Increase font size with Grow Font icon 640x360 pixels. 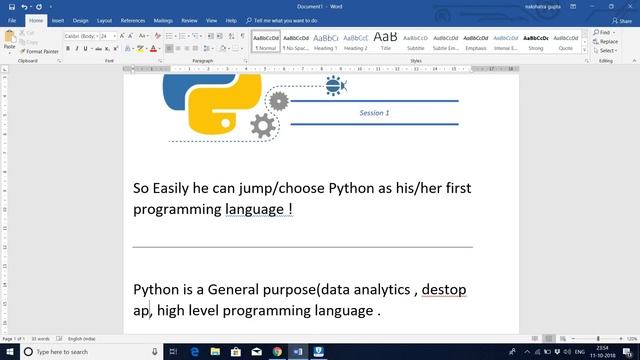pos(122,36)
